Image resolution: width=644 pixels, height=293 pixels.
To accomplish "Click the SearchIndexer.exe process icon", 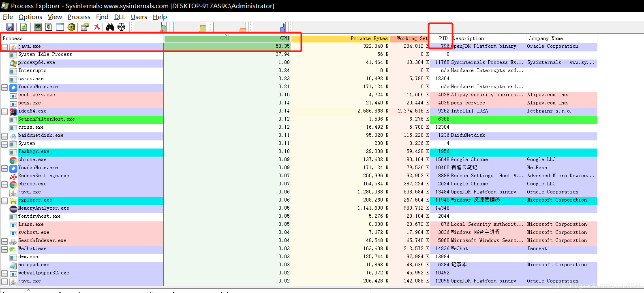I will point(13,241).
